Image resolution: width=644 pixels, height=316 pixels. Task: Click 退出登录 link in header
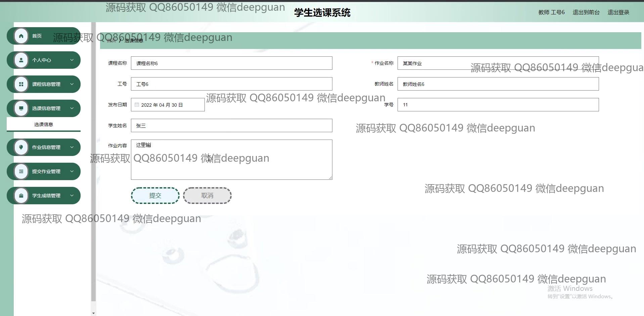pyautogui.click(x=618, y=12)
